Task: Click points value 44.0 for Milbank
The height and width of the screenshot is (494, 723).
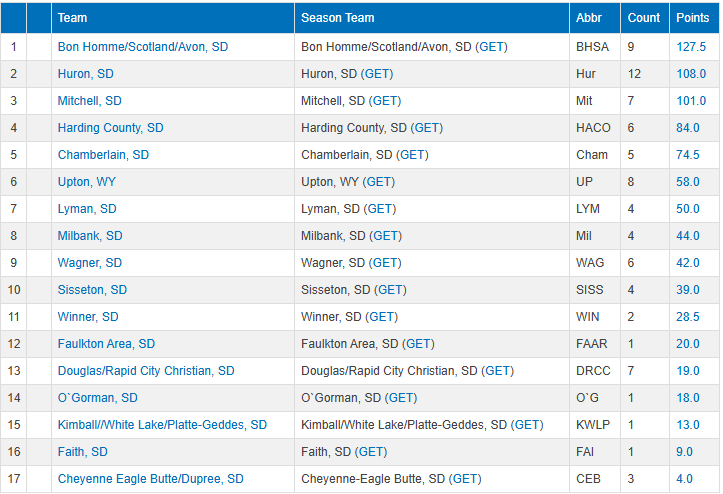Action: 690,236
